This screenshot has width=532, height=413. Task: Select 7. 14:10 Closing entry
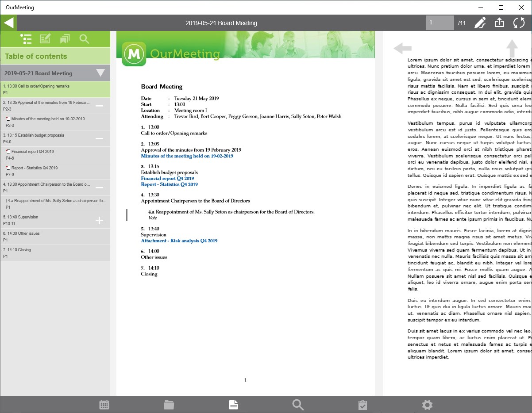tap(55, 253)
